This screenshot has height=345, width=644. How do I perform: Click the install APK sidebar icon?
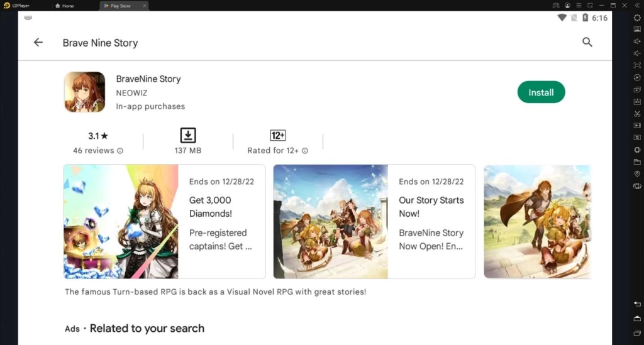pos(637,101)
